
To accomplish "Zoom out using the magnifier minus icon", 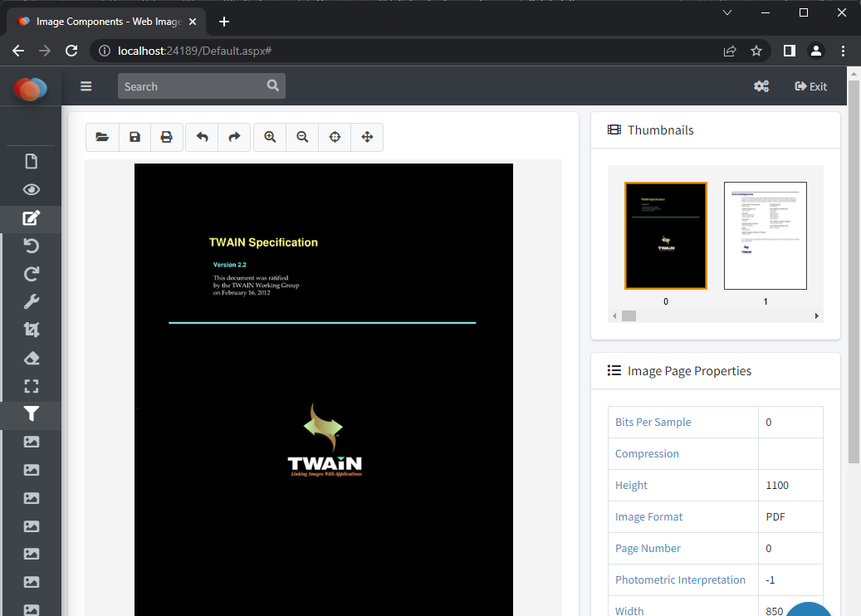I will [302, 137].
